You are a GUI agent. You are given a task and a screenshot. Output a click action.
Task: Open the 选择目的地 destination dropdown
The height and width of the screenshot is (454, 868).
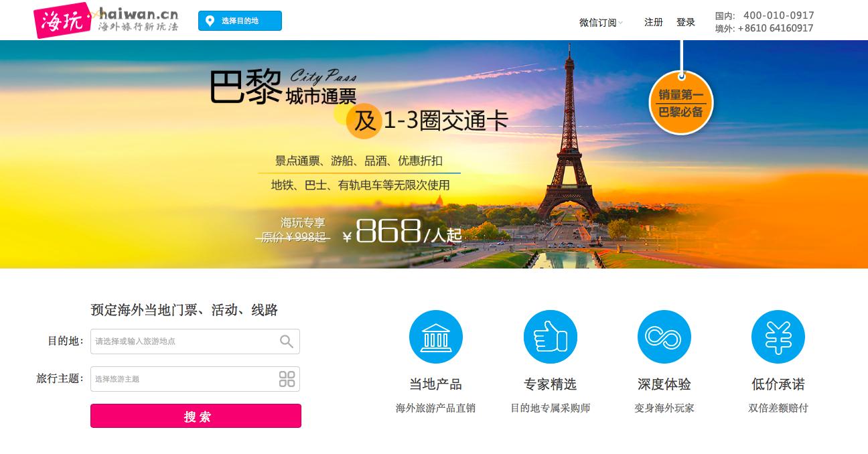click(x=240, y=21)
